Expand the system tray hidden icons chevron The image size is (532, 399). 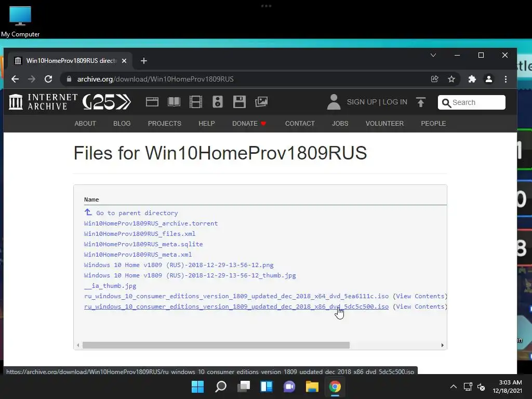pos(453,387)
